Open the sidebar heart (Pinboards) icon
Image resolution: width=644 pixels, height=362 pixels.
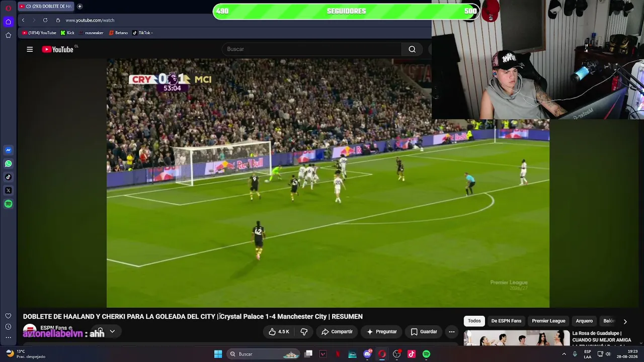(x=8, y=316)
